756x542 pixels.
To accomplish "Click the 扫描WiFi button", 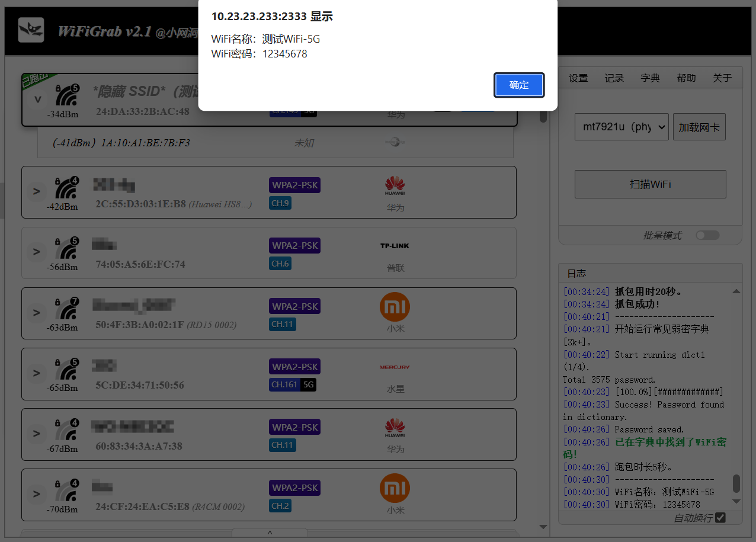I will [x=650, y=184].
